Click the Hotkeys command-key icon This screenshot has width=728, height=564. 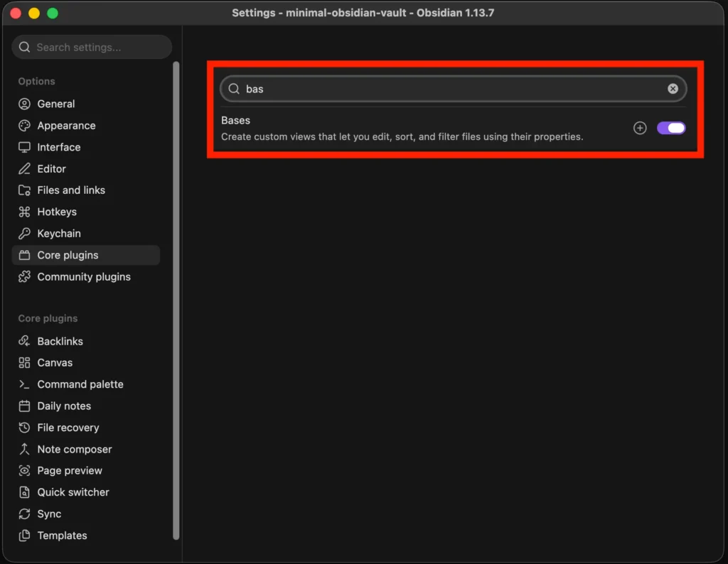(x=24, y=212)
